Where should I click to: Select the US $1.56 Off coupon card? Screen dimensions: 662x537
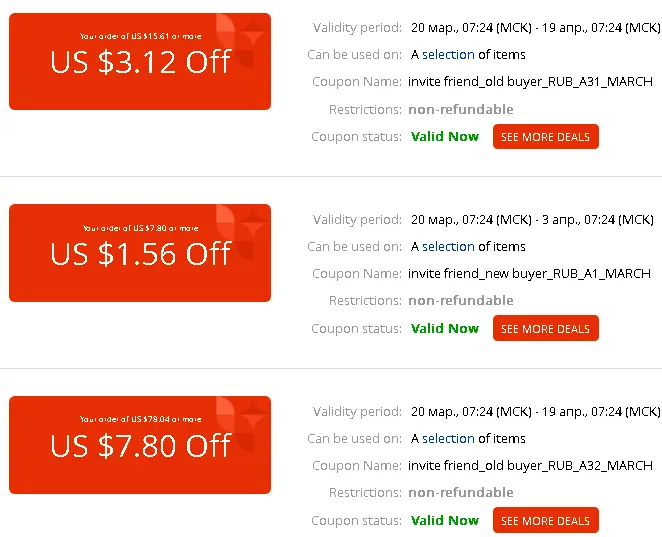click(x=140, y=253)
